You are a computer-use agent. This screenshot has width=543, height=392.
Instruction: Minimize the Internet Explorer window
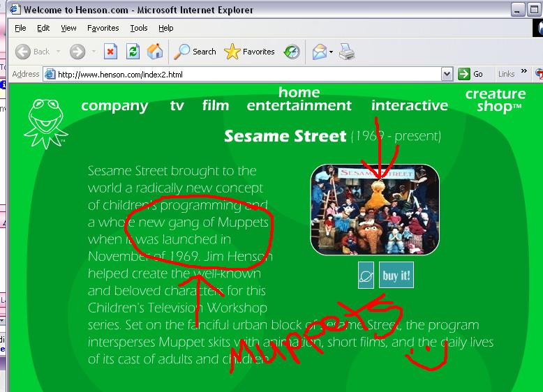click(x=517, y=10)
